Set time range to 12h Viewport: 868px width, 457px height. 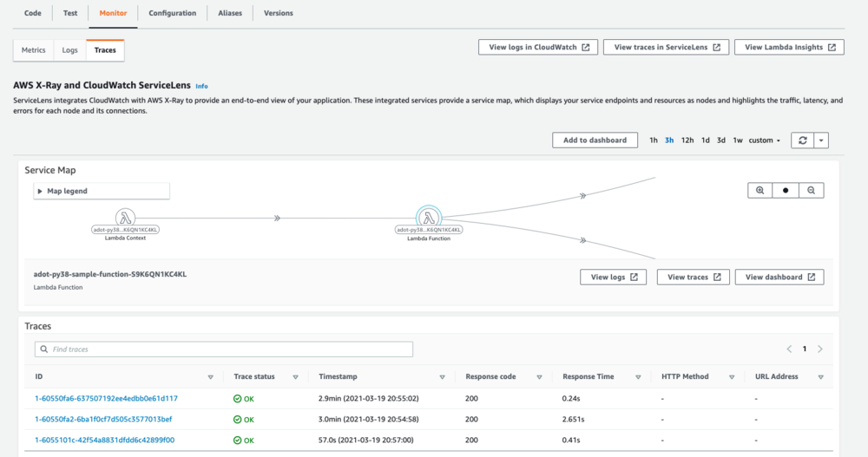coord(687,140)
